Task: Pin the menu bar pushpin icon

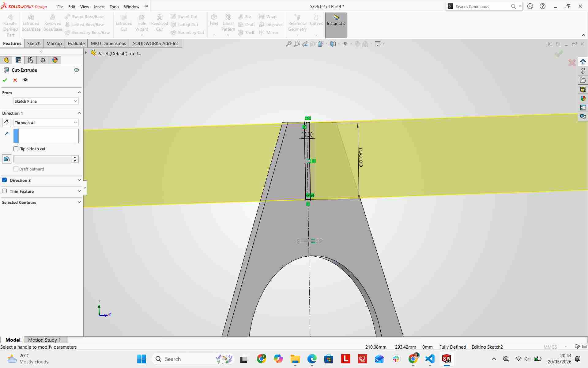Action: click(x=146, y=6)
